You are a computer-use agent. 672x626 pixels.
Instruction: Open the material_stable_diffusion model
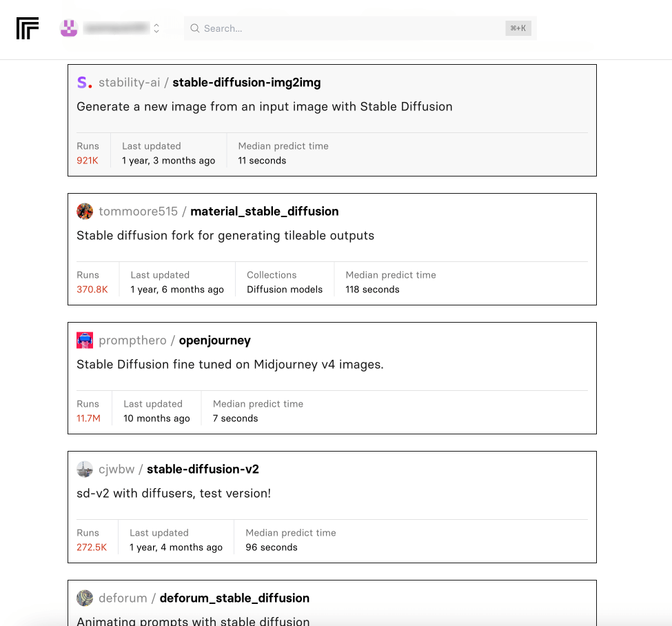[x=264, y=212]
